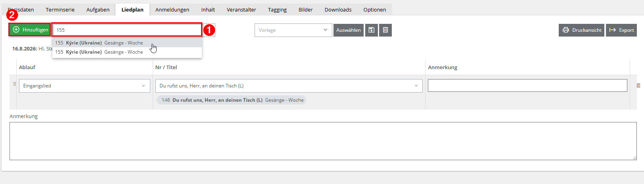Screen dimensions: 644x184
Task: Switch to the Bilder tab
Action: click(305, 10)
